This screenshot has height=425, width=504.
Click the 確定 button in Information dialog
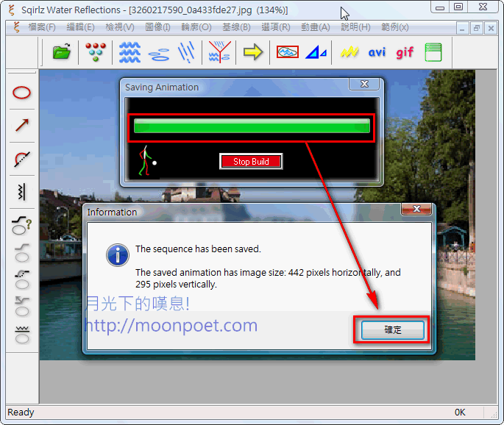point(393,330)
